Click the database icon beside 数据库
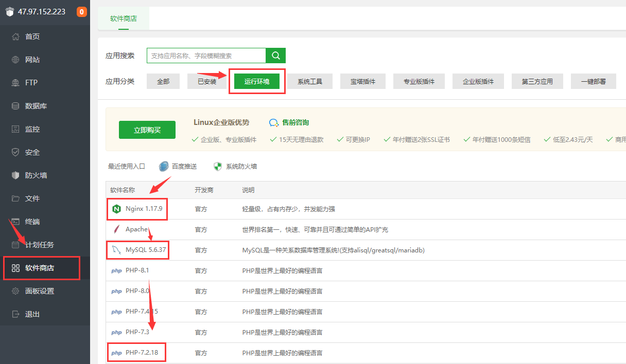 15,106
